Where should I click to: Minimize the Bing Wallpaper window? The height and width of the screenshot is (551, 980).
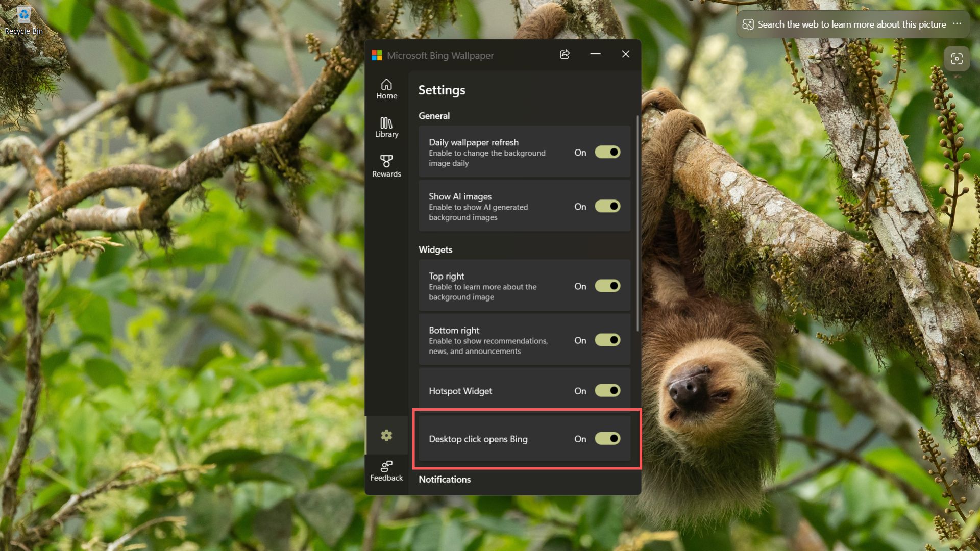[595, 54]
